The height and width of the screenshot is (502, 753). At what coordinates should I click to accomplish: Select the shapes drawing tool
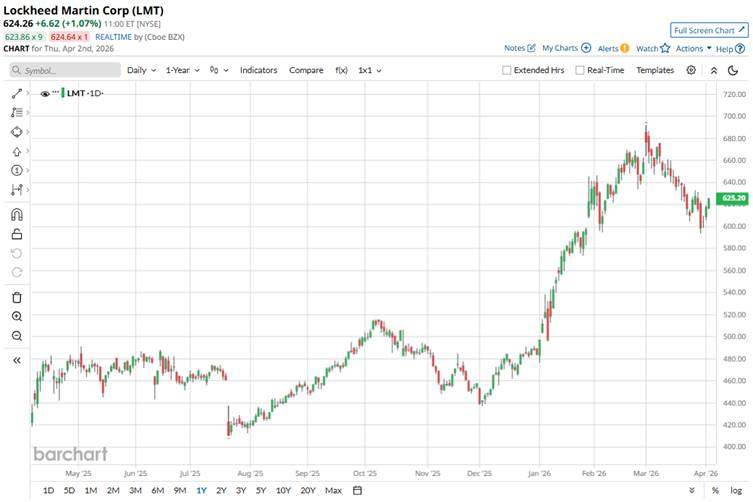tap(17, 132)
